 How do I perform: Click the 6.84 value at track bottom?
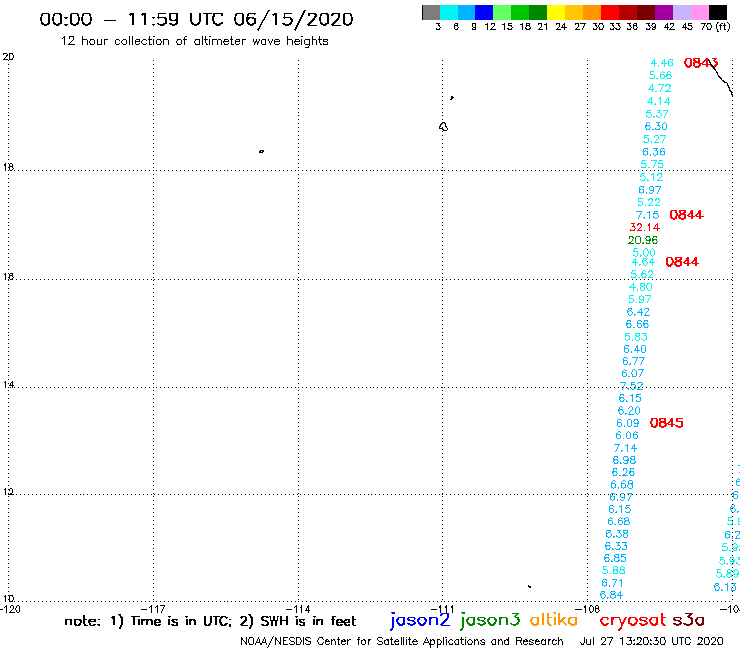tap(611, 596)
